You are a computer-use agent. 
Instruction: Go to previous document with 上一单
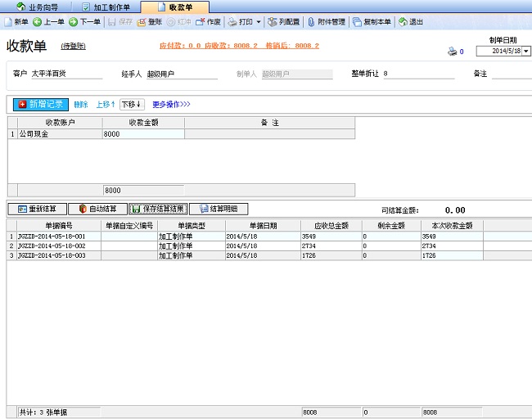point(48,22)
